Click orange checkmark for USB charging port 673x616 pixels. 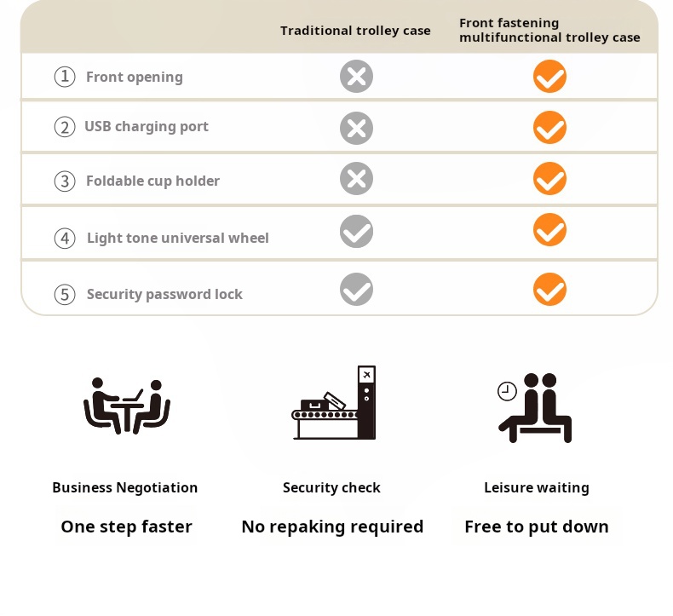coord(549,128)
